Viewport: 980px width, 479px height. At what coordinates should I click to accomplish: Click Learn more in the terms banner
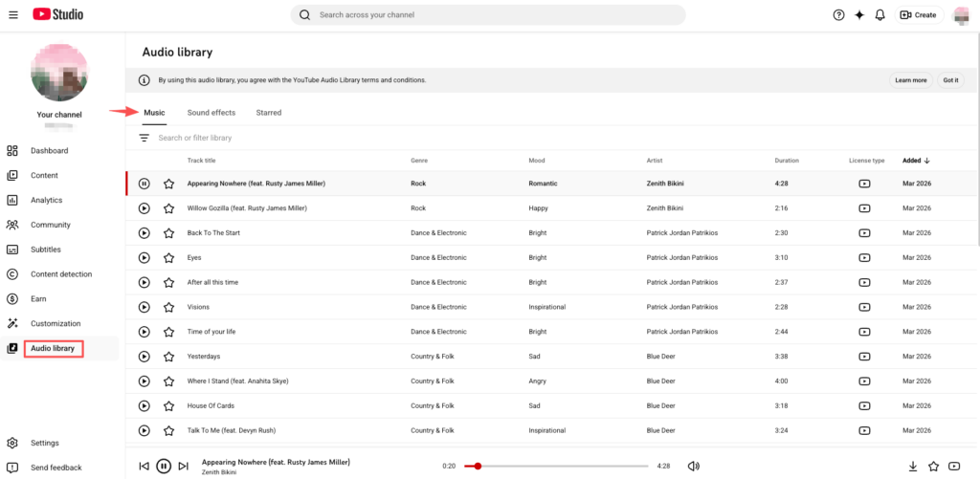[x=911, y=80]
